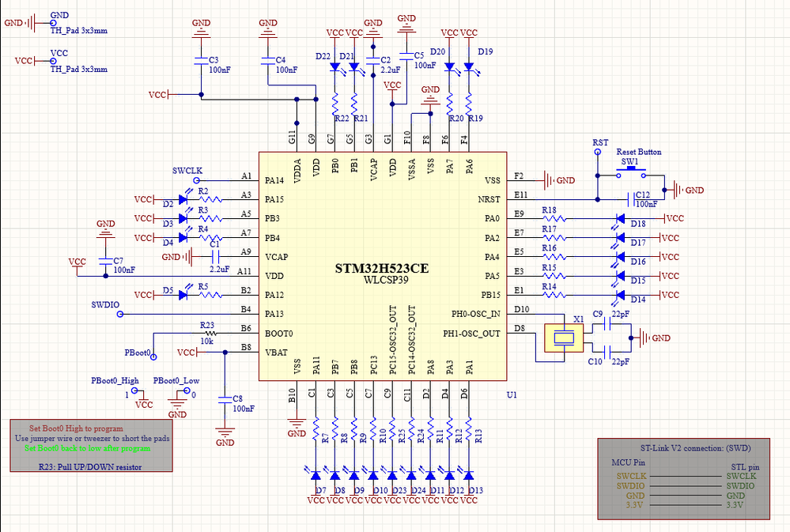Select LED D4 diode symbol
The width and height of the screenshot is (790, 532).
(184, 237)
